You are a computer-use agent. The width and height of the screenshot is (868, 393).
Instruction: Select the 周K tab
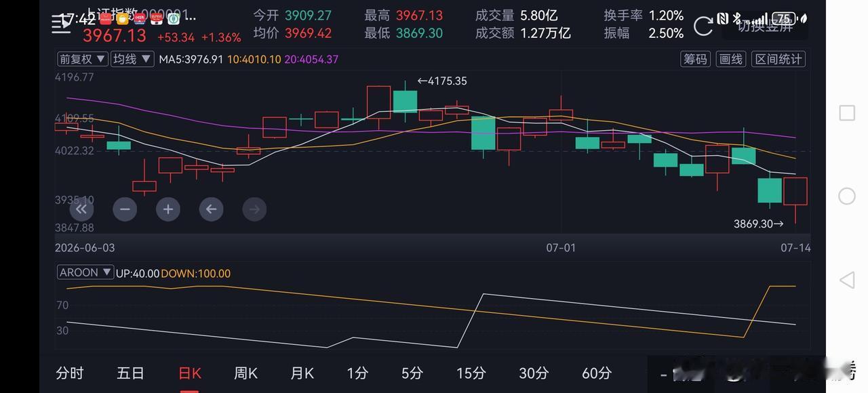(245, 373)
